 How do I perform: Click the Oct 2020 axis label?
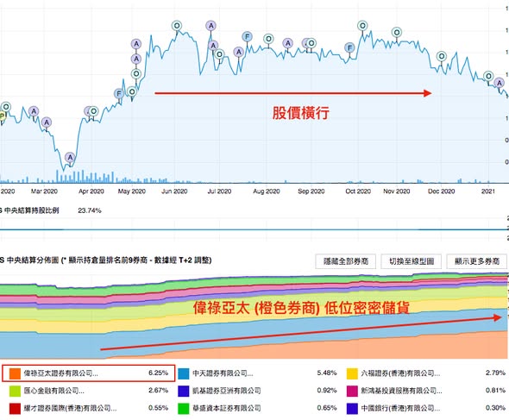click(x=358, y=191)
